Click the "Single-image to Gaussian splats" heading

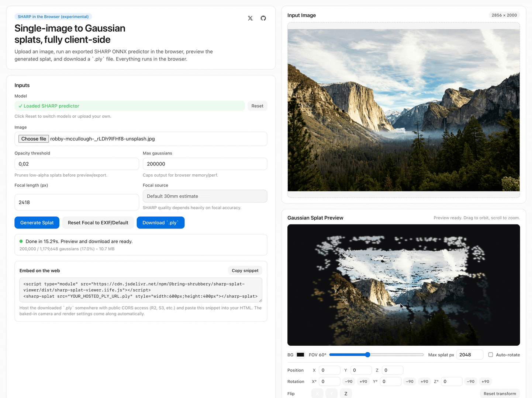[x=70, y=34]
